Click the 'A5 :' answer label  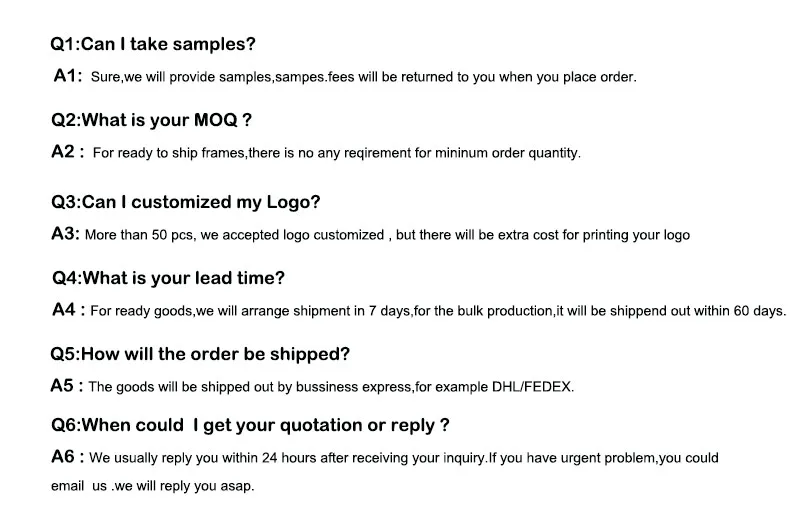pyautogui.click(x=67, y=385)
